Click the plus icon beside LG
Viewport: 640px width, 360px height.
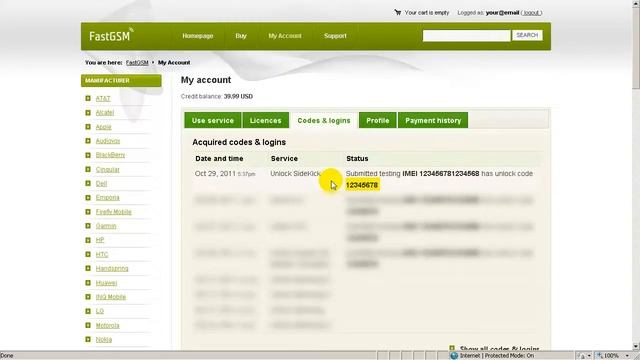coord(88,311)
